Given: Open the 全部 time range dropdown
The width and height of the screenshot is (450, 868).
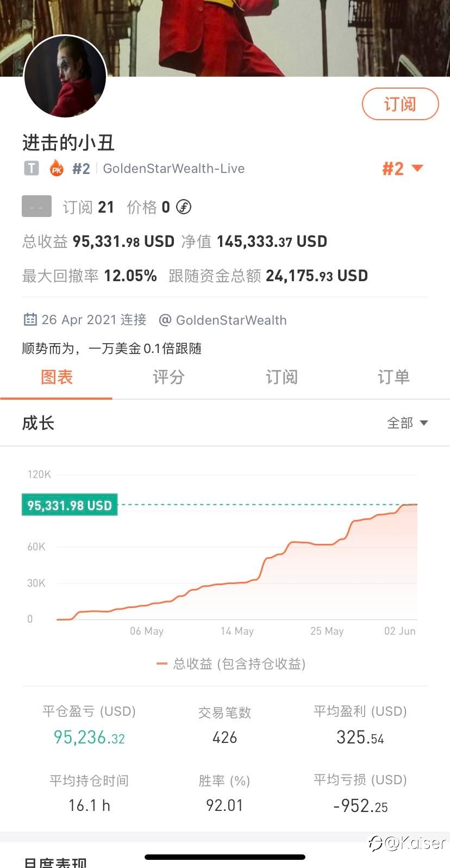Looking at the screenshot, I should pos(407,423).
